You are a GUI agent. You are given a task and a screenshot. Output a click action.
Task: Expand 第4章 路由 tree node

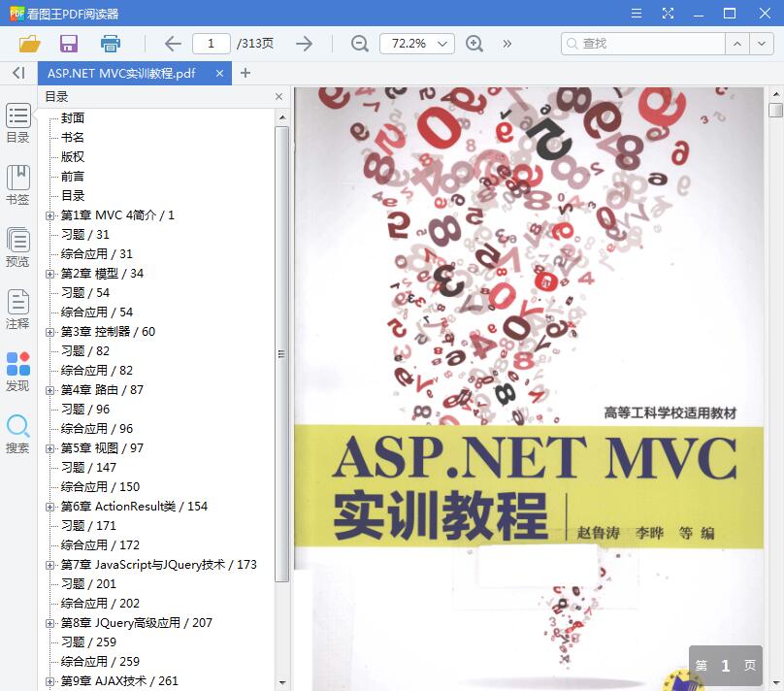pyautogui.click(x=49, y=390)
